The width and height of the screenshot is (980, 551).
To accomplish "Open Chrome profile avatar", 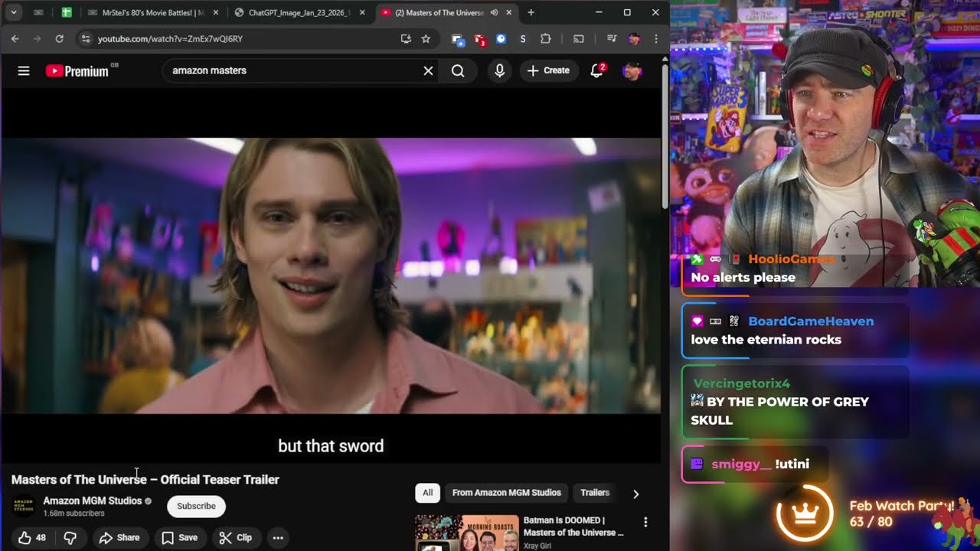I will click(633, 38).
